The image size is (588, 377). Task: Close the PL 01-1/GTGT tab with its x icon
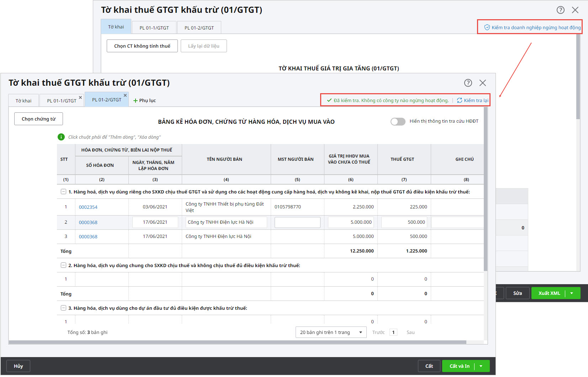(80, 97)
